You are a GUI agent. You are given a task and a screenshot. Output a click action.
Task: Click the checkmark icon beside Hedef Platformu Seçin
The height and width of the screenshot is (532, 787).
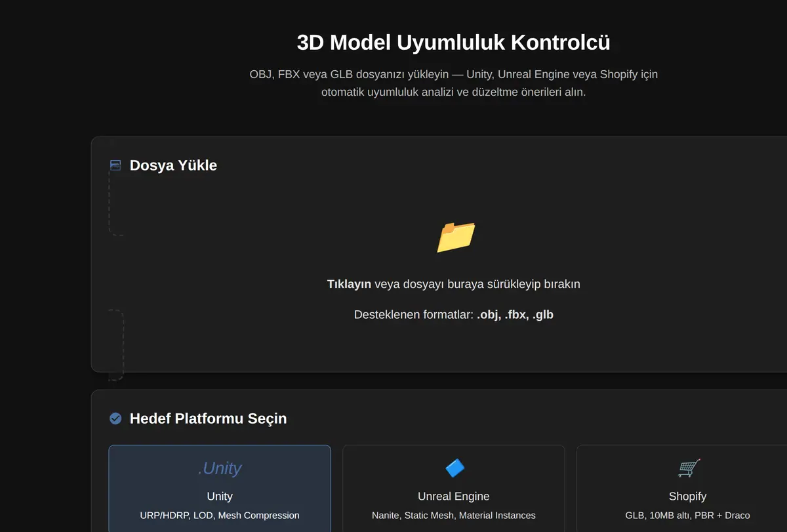coord(115,419)
